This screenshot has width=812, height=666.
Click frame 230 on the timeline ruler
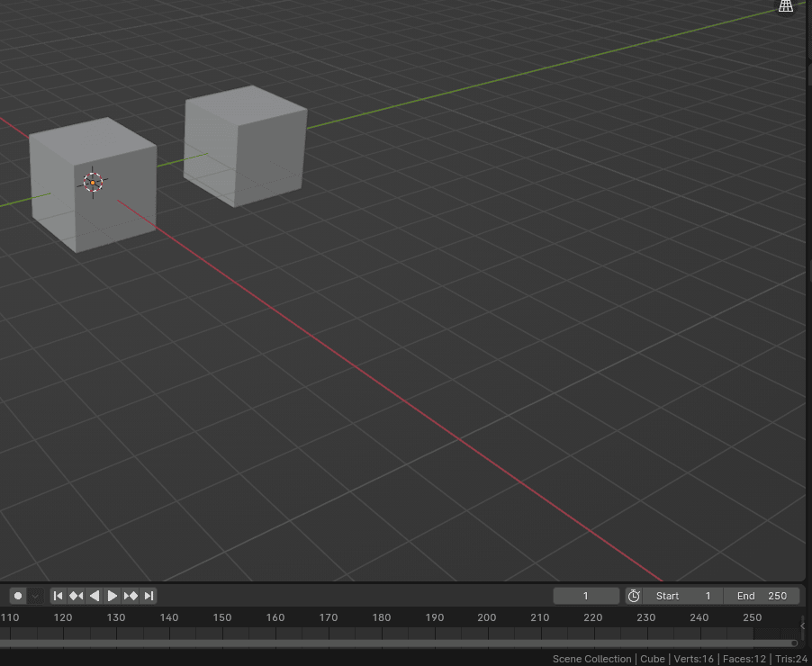[646, 617]
